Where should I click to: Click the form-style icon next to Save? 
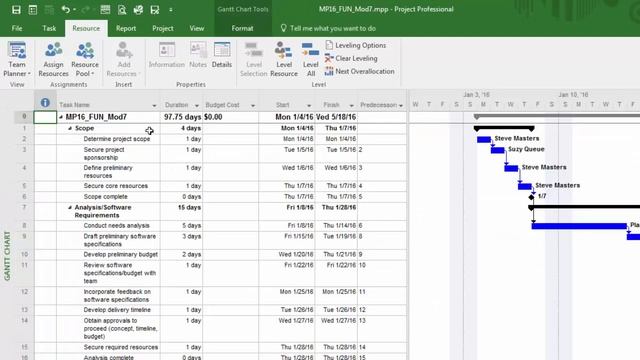pos(33,9)
